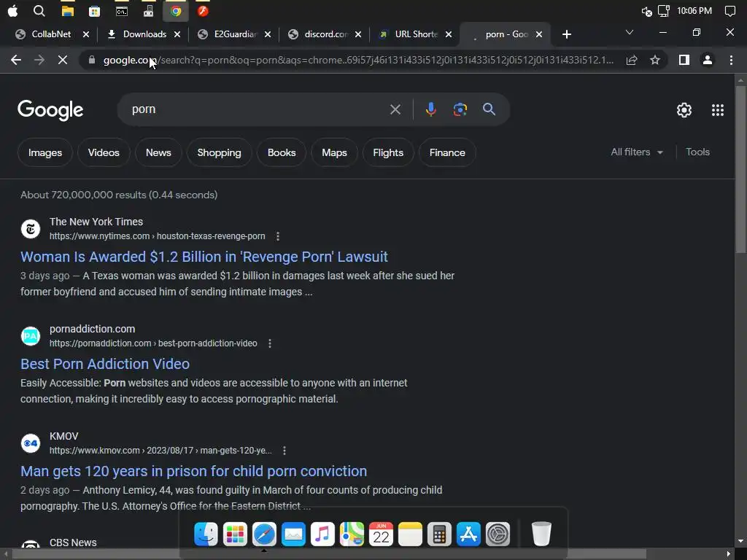
Task: Open more options for pornaddiction.com result
Action: 270,343
